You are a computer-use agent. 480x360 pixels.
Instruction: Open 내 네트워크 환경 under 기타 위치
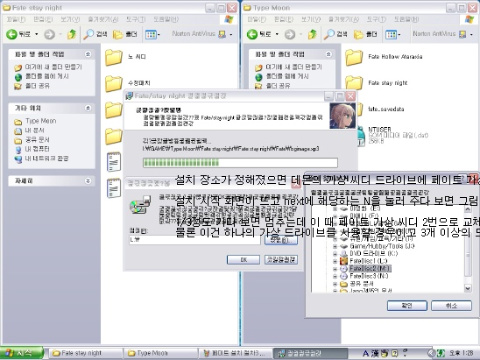tap(42, 159)
